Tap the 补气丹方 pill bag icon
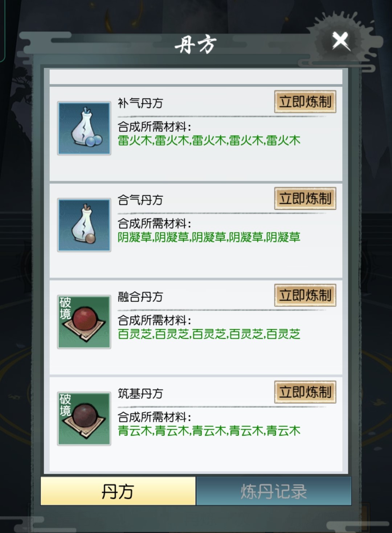This screenshot has width=392, height=533. point(84,128)
